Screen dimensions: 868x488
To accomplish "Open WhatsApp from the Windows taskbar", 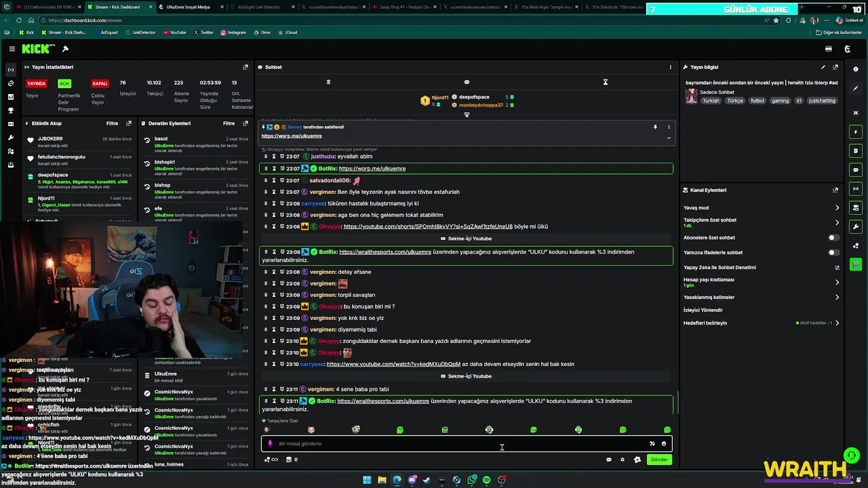I will (x=471, y=480).
